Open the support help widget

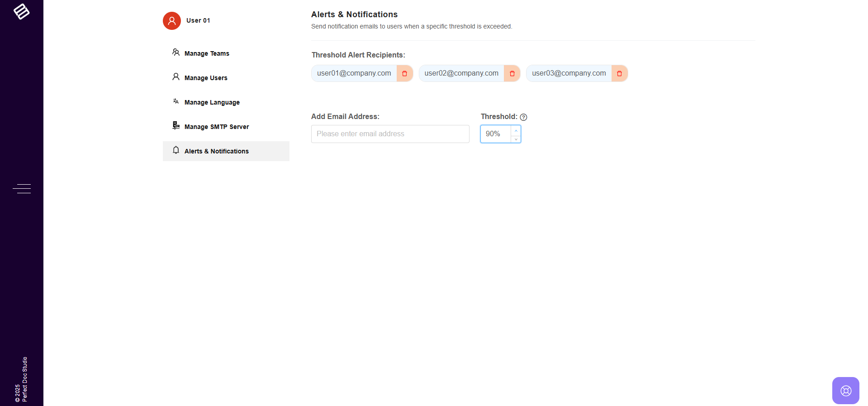tap(845, 390)
